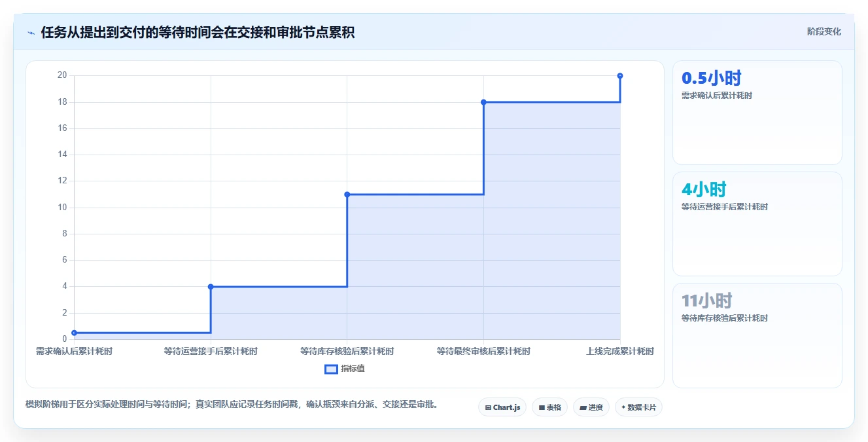Select the 0.5小时 stat card
This screenshot has height=442, width=868.
(x=757, y=113)
